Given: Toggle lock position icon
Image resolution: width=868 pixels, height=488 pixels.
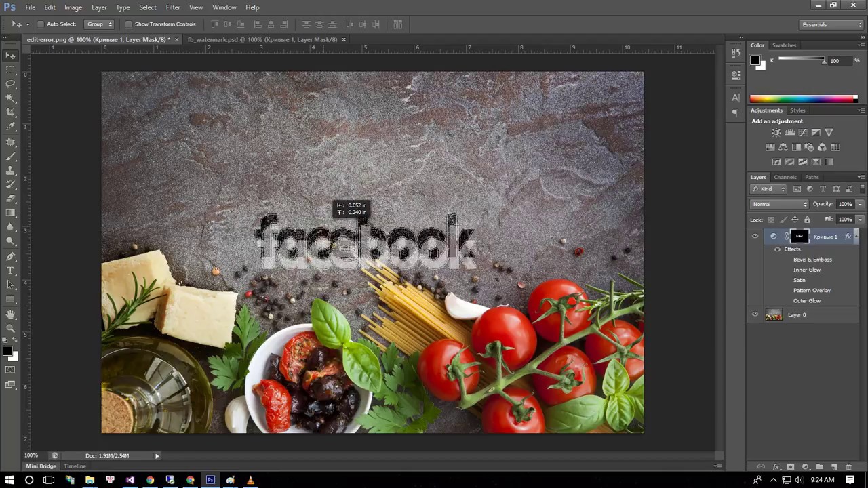Looking at the screenshot, I should point(795,220).
